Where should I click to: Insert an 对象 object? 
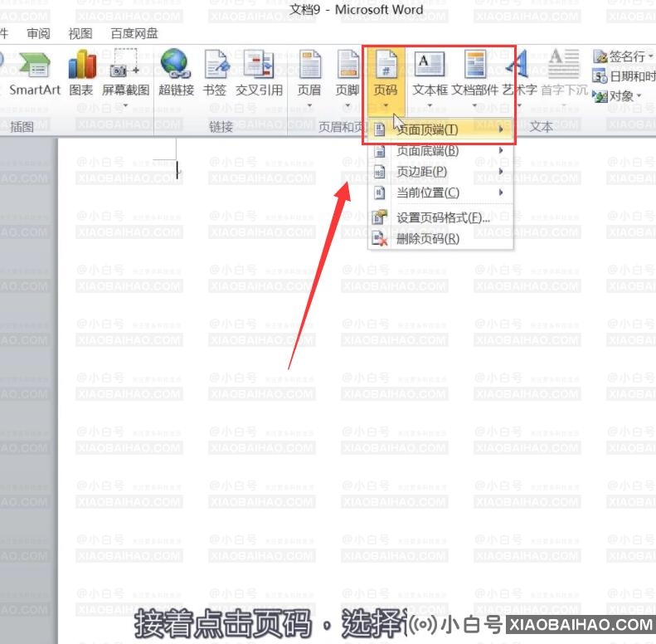coord(617,96)
